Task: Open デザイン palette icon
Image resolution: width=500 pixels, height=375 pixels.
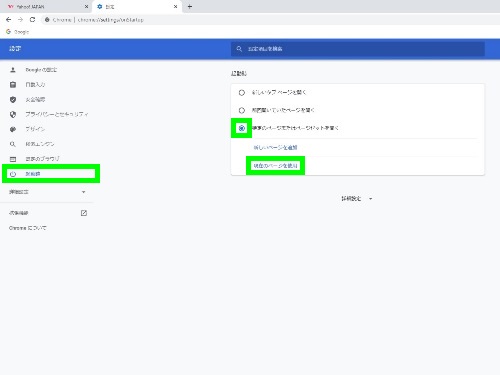Action: (x=13, y=129)
